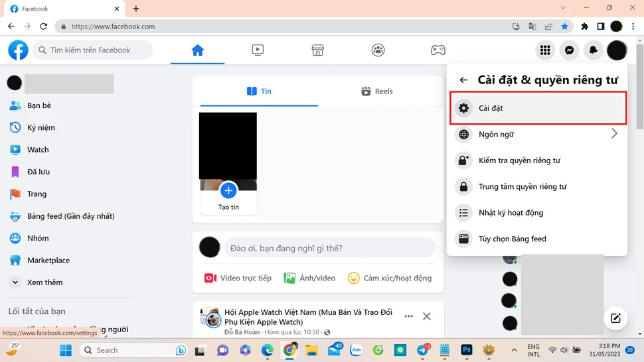The image size is (644, 362).
Task: Open Telegram from the taskbar
Action: (x=422, y=350)
